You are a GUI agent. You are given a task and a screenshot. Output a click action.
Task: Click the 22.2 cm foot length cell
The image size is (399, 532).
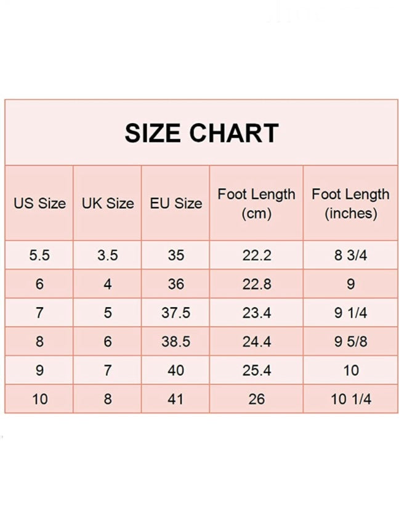[257, 255]
